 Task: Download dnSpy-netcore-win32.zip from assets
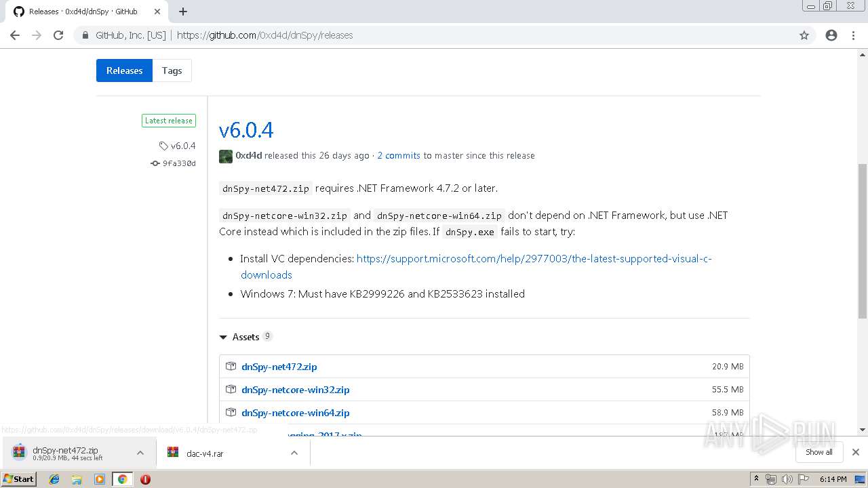click(x=296, y=390)
